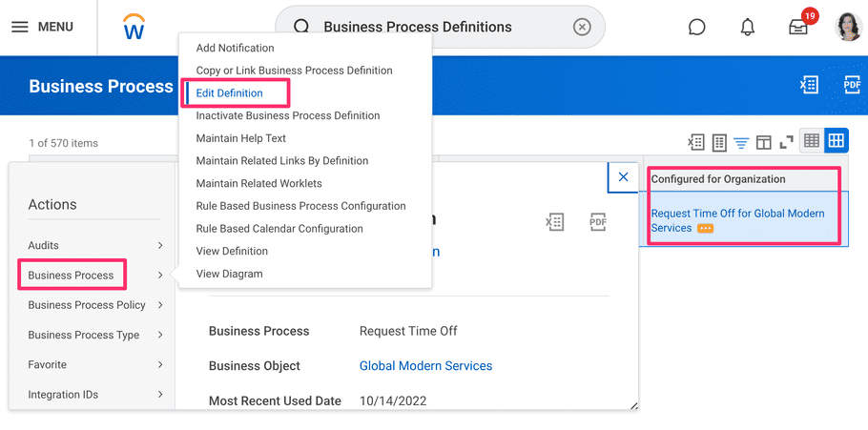
Task: Open the chat bubble assistant icon
Action: point(696,27)
